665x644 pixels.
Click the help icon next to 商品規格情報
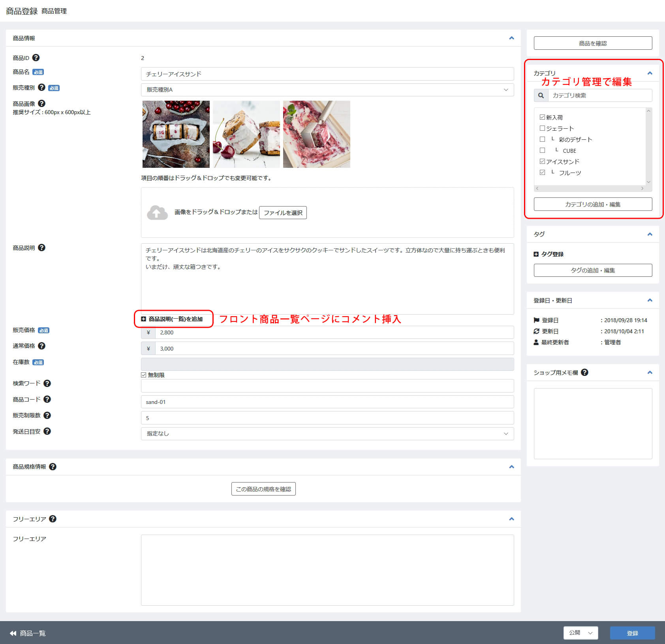pos(53,467)
